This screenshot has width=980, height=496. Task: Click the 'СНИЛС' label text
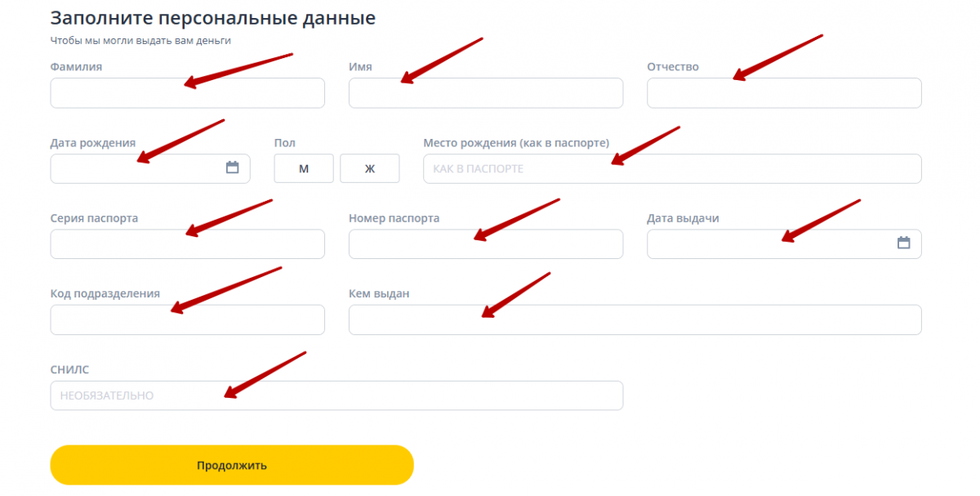69,369
